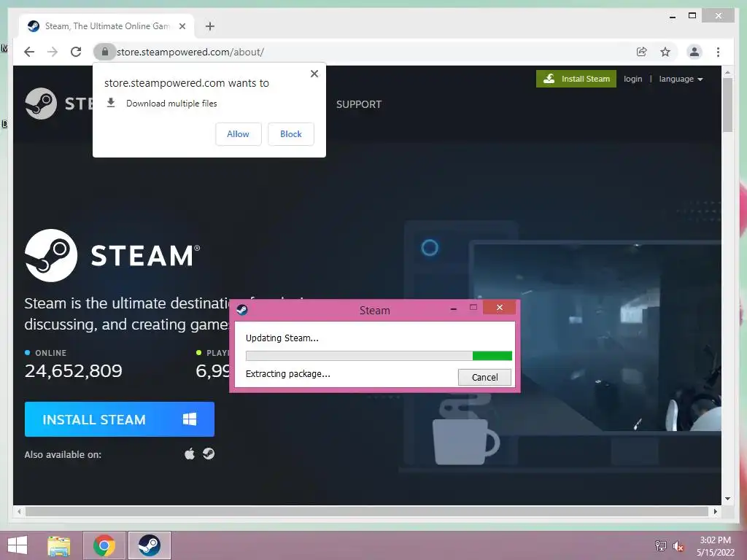Open the login link

[632, 79]
